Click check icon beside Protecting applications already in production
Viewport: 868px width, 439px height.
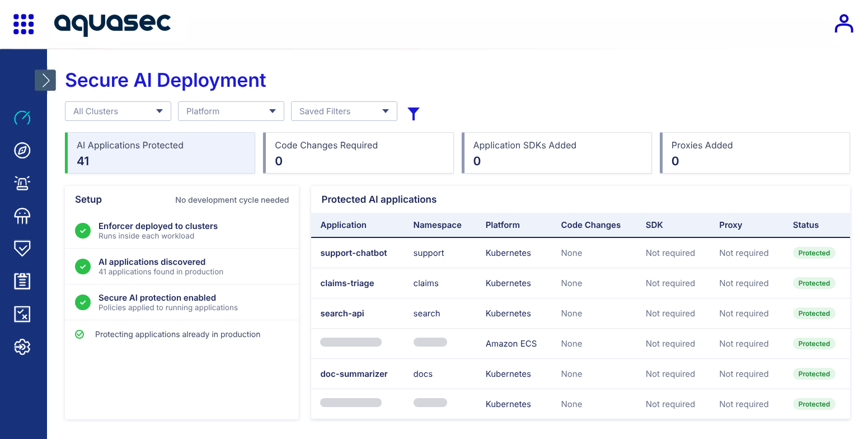79,334
